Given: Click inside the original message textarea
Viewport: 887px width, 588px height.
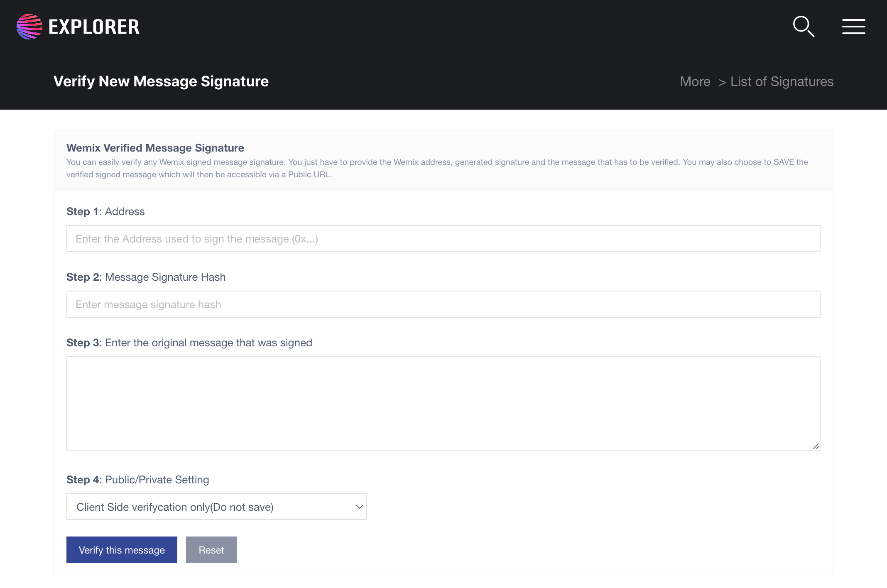Looking at the screenshot, I should click(x=443, y=403).
